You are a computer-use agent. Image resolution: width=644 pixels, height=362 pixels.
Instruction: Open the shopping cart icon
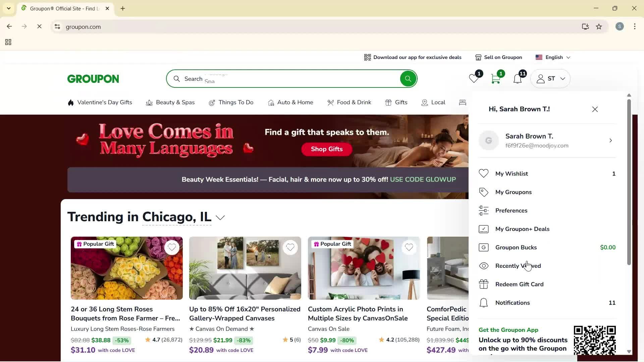[495, 78]
